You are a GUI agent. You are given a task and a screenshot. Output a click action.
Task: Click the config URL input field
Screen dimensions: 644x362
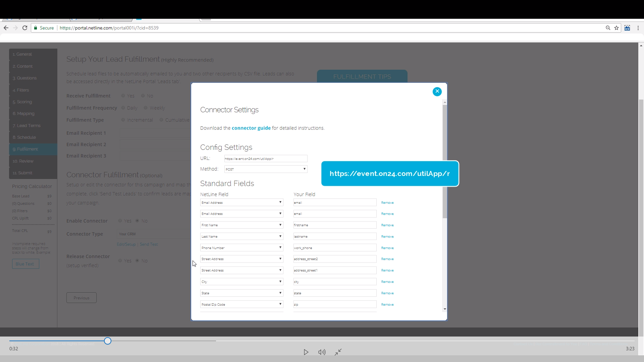pyautogui.click(x=266, y=159)
